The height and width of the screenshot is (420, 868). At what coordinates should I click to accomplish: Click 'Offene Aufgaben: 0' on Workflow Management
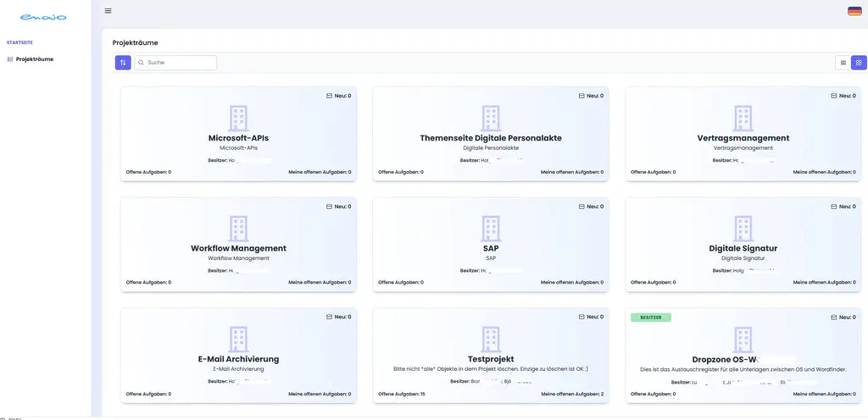[x=149, y=282]
